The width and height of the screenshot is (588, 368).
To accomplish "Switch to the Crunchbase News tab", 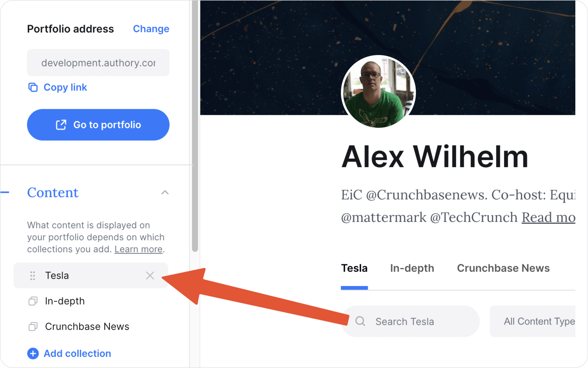I will [503, 268].
